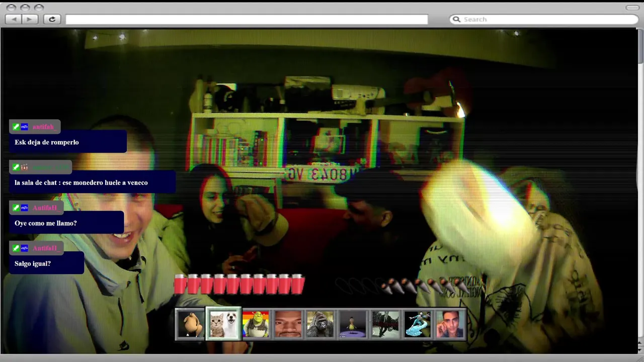This screenshot has height=362, width=644.
Task: Click the pill-shaped button in title bar corner
Action: point(632,8)
